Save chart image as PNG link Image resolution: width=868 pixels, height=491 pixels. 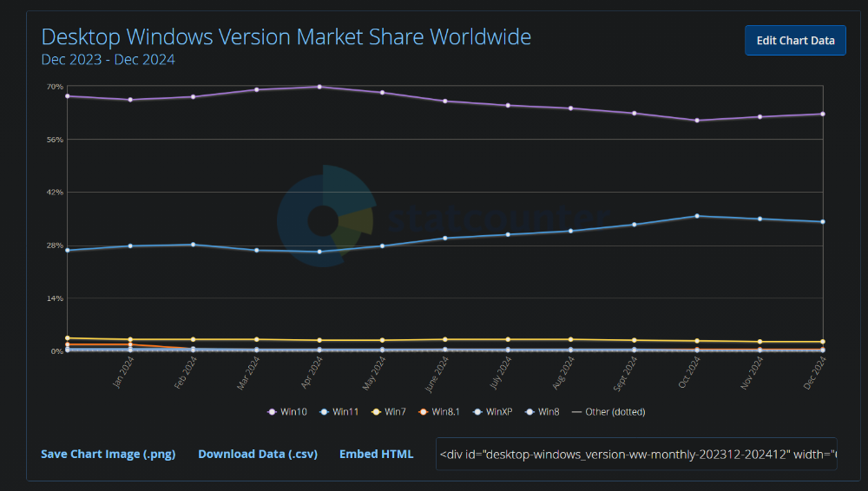(x=108, y=454)
